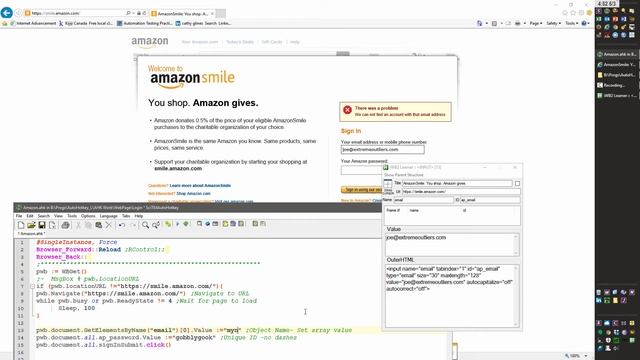Click the Url field in iWB2 Learner
The height and width of the screenshot is (360, 640).
coord(461,192)
